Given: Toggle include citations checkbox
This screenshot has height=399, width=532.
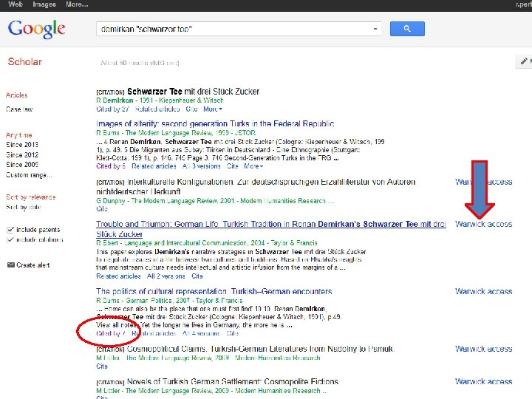Looking at the screenshot, I should tap(10, 239).
